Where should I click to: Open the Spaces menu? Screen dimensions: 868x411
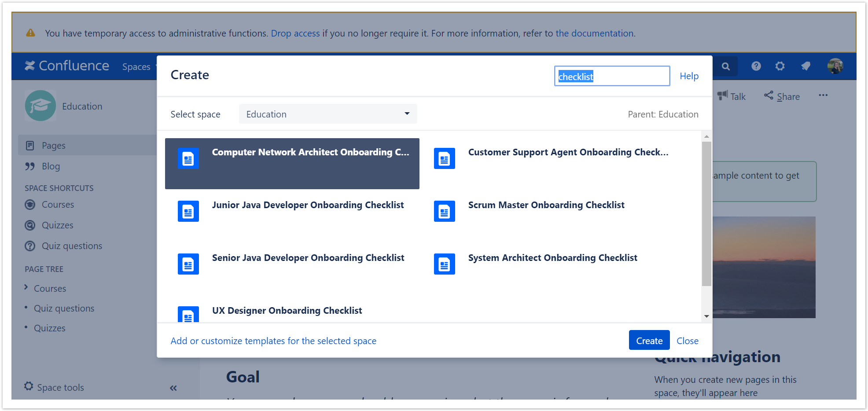[x=137, y=66]
